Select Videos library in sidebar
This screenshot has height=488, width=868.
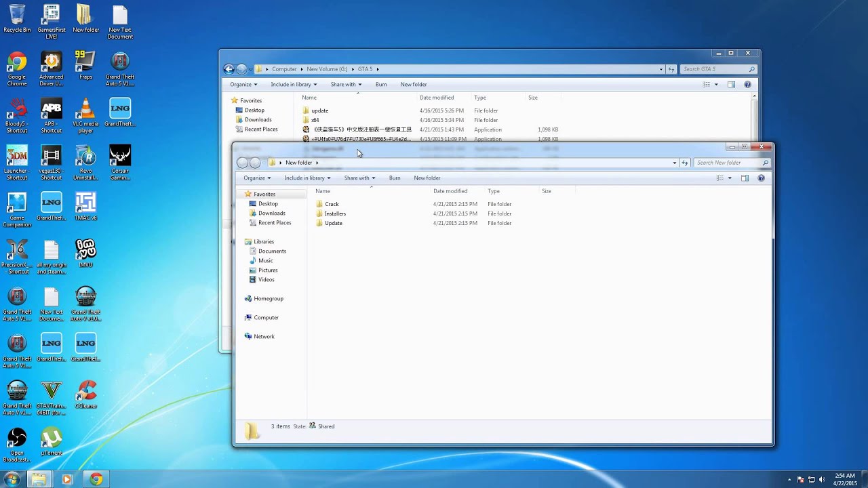pos(266,280)
